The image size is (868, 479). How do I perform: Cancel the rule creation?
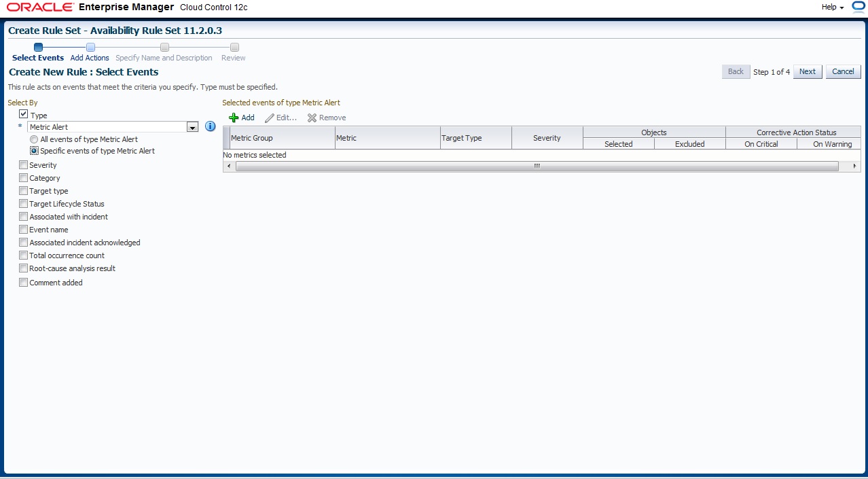click(x=843, y=71)
